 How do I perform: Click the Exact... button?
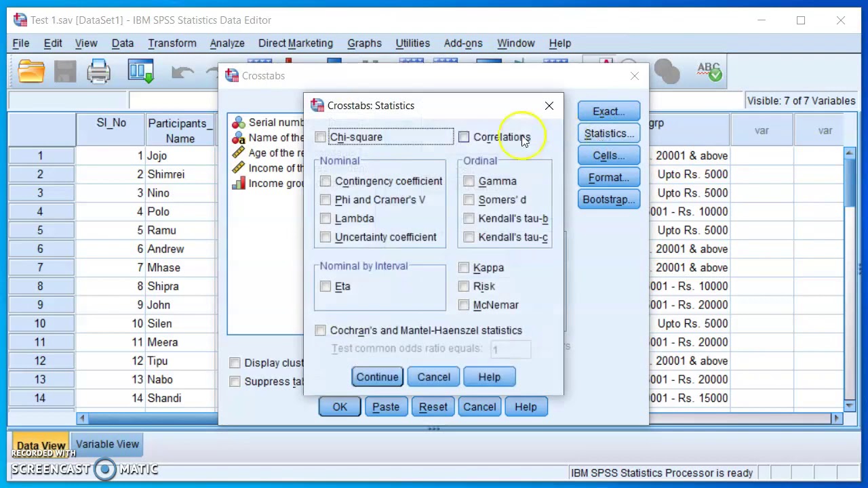609,111
